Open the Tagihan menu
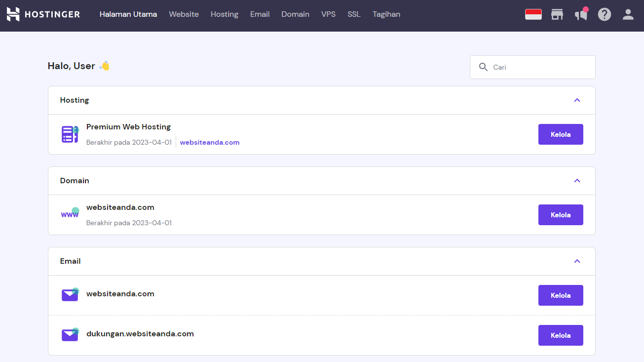Image resolution: width=644 pixels, height=362 pixels. [386, 14]
